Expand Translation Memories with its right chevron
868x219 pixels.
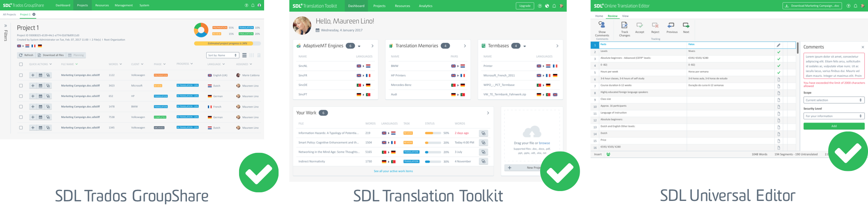point(465,46)
